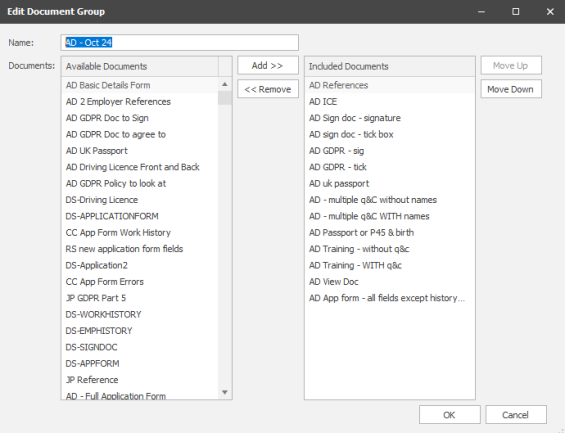The height and width of the screenshot is (433, 565).
Task: Select AD - Full Application Form
Action: tap(140, 395)
